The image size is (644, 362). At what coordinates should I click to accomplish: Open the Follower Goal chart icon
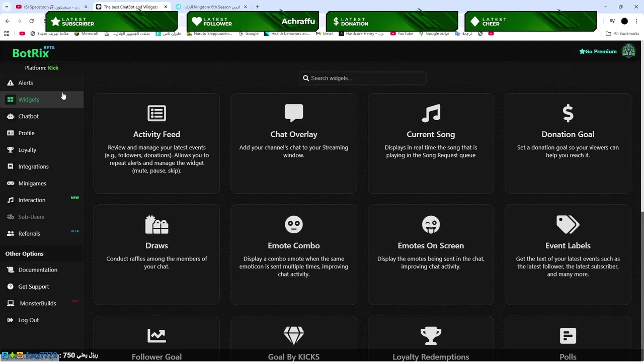(x=156, y=335)
